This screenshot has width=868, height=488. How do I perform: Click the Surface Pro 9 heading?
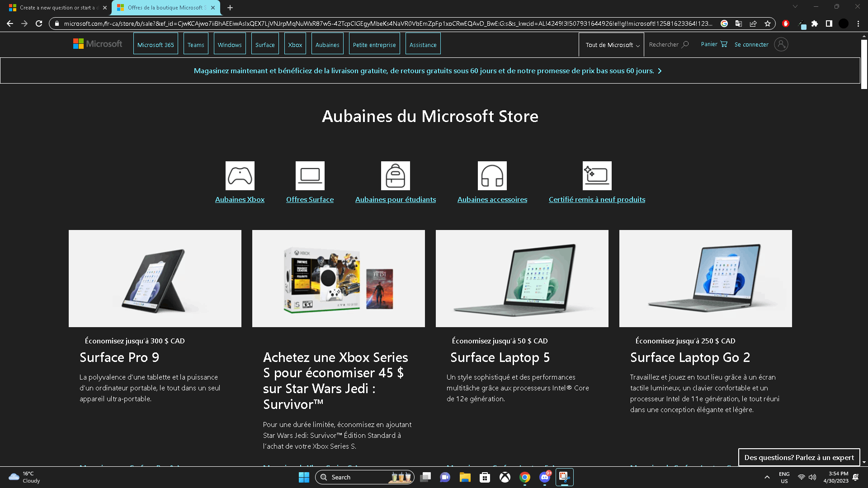click(119, 357)
